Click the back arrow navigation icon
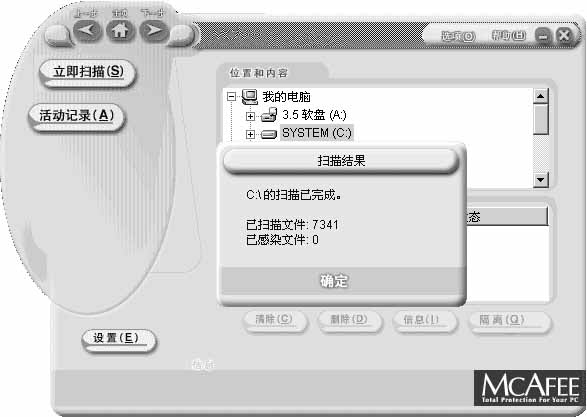This screenshot has height=417, width=587. coord(88,30)
